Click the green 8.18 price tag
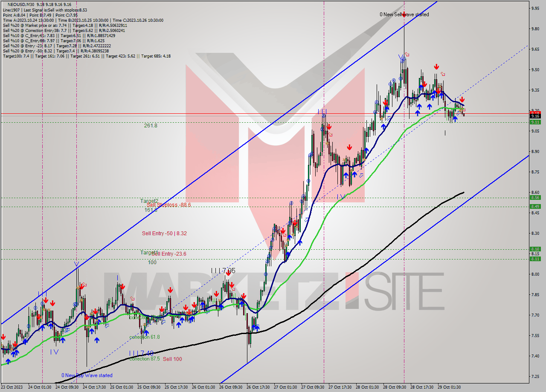This screenshot has height=392, width=546. point(535,249)
